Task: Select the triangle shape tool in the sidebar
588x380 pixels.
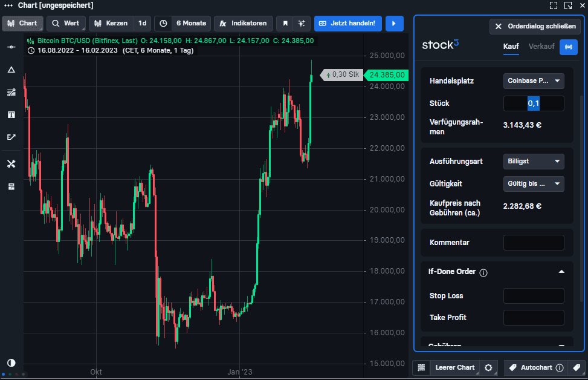Action: (x=11, y=70)
